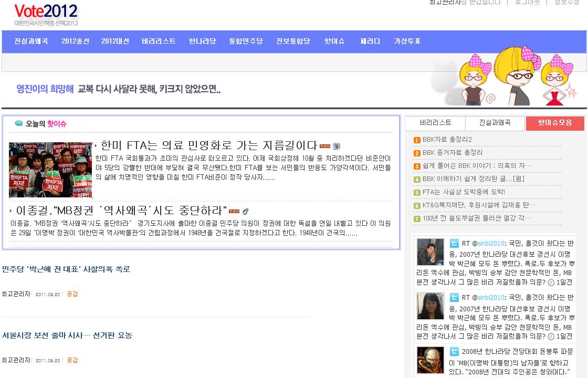Open the 영진이의 희망해 banner headline
The image size is (588, 378).
[119, 89]
